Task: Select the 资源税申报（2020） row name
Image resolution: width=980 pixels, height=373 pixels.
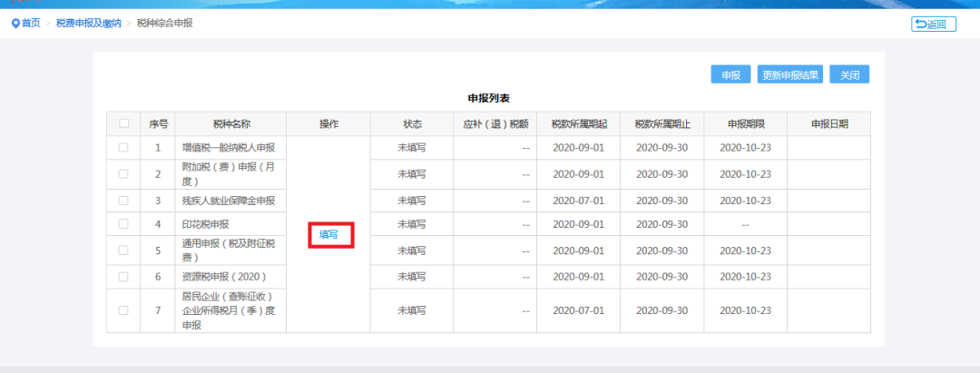Action: pos(224,276)
